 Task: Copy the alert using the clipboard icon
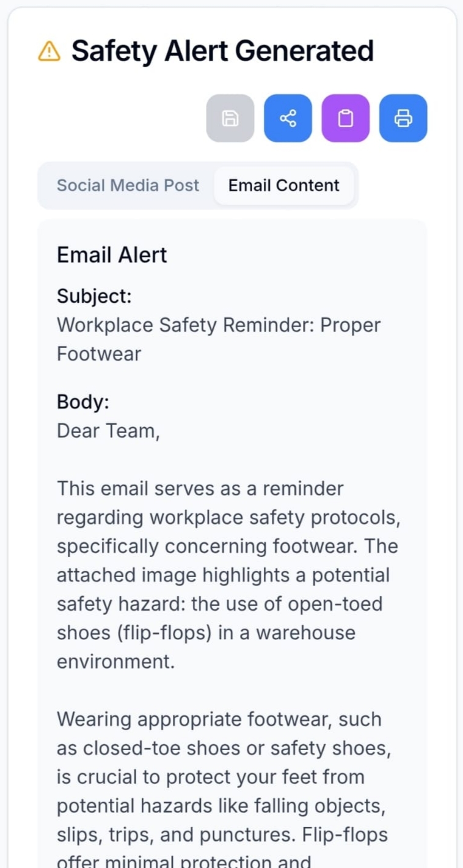[x=345, y=118]
